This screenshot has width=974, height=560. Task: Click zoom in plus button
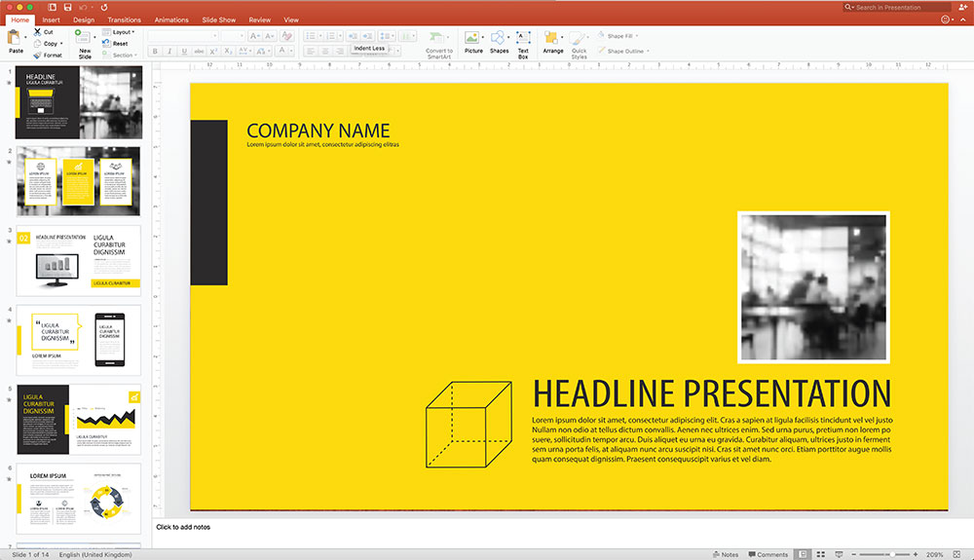(915, 554)
